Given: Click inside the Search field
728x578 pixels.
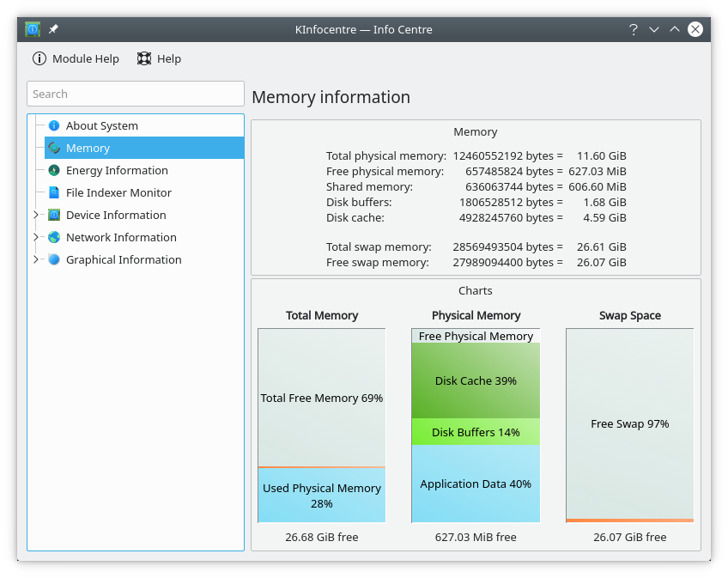Looking at the screenshot, I should [136, 94].
